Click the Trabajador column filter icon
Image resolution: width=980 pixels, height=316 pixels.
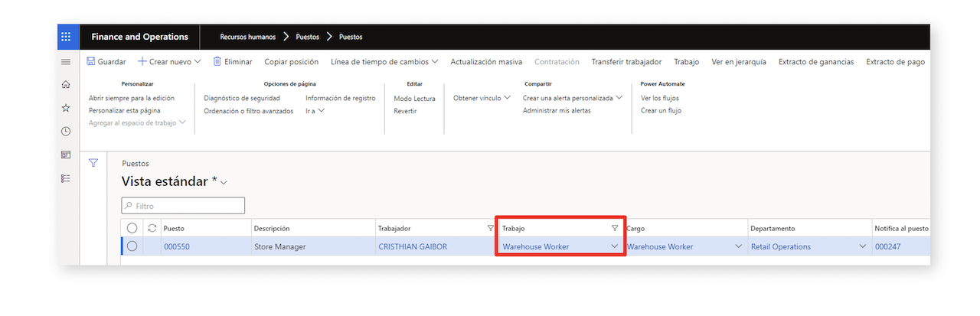click(491, 228)
